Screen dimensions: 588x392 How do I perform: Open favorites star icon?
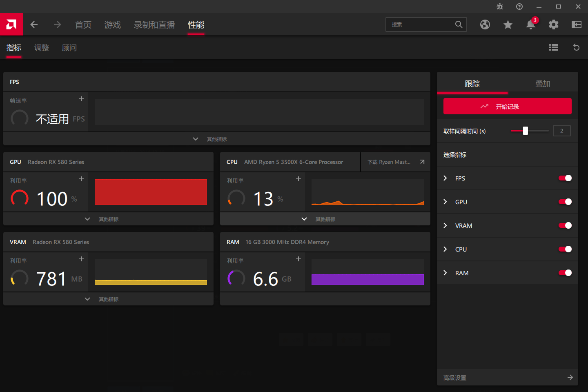[508, 24]
